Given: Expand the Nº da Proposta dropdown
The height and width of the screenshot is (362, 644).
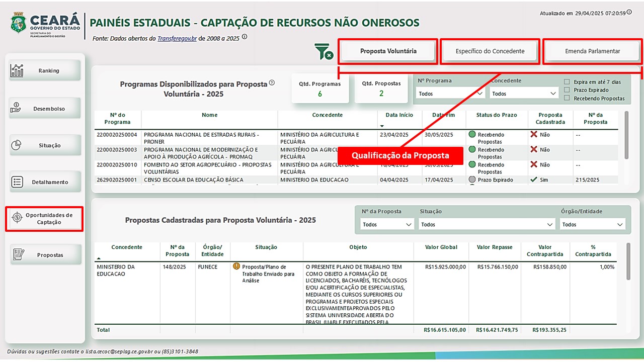Looking at the screenshot, I should pos(387,224).
